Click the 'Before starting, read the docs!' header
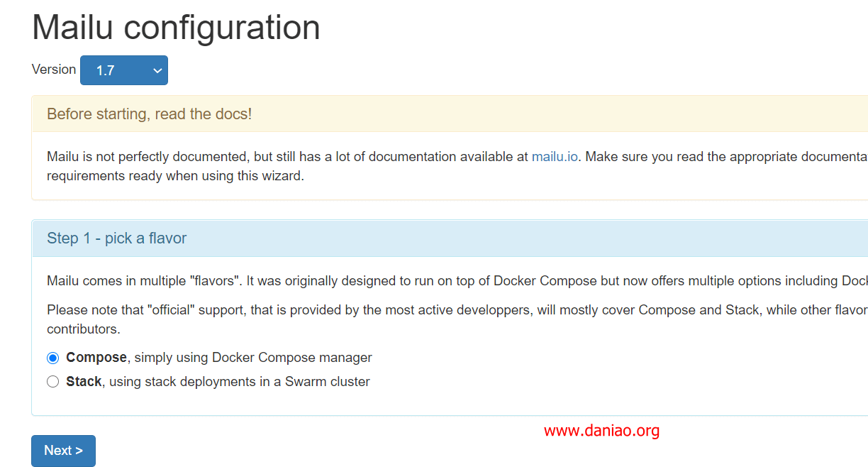The height and width of the screenshot is (467, 868). click(x=149, y=114)
